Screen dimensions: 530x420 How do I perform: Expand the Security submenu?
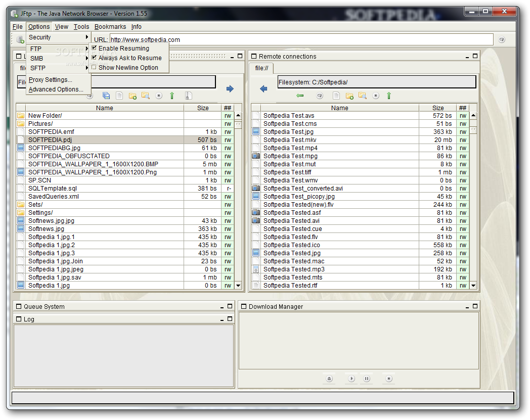pyautogui.click(x=58, y=37)
